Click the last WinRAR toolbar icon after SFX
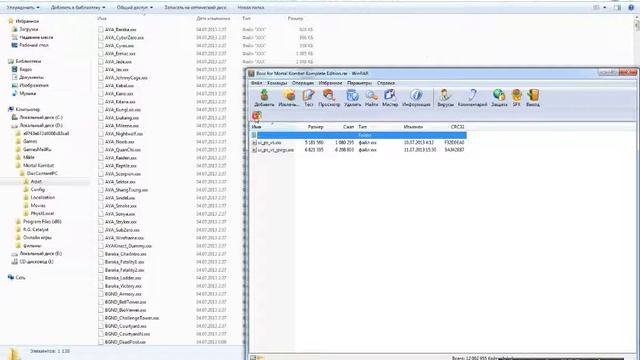The height and width of the screenshot is (360, 640). (x=533, y=98)
